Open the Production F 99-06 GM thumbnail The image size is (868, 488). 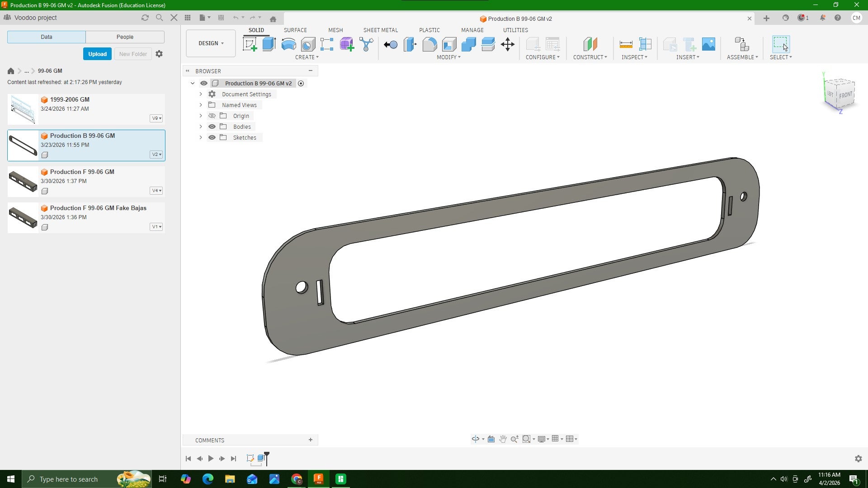[x=23, y=181]
